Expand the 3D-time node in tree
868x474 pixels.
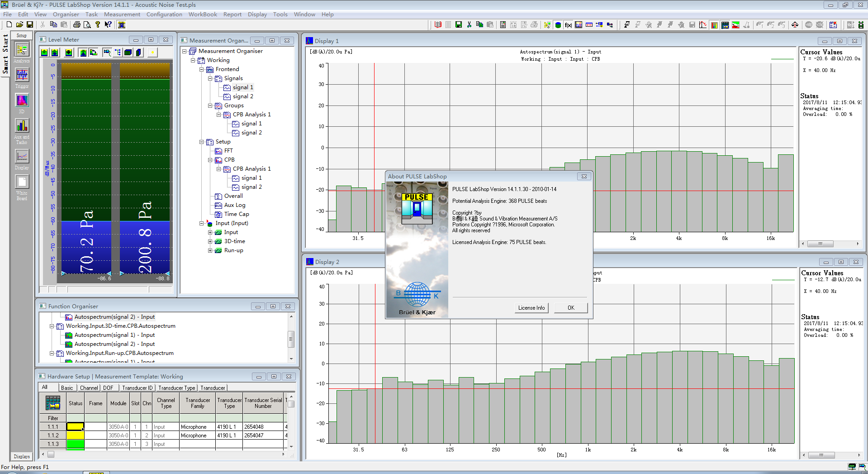coord(210,241)
